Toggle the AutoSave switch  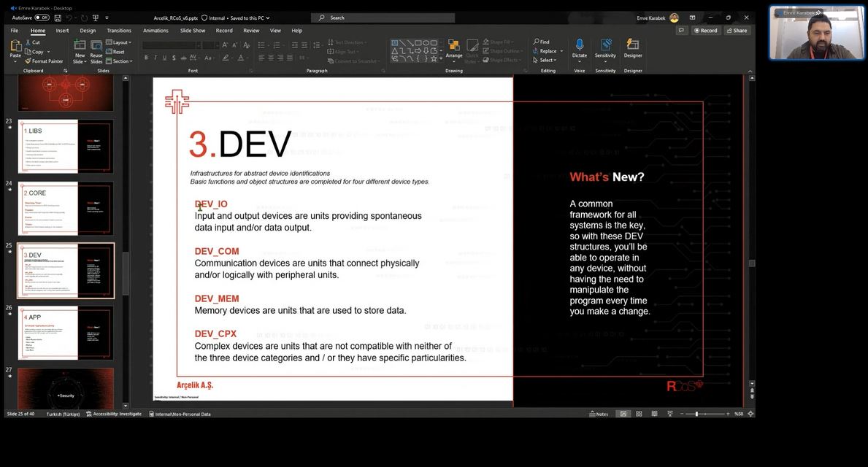42,18
